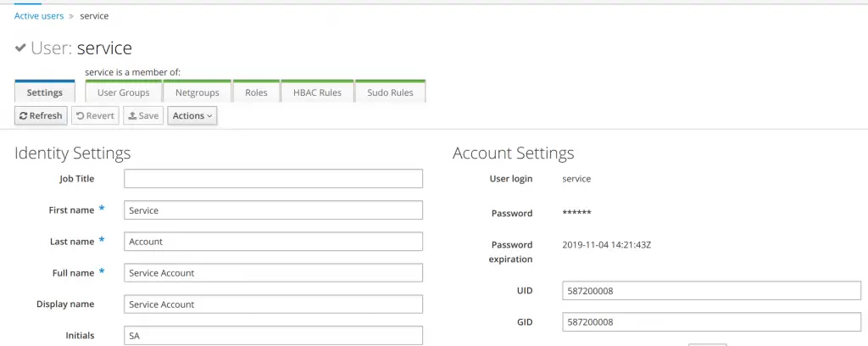The width and height of the screenshot is (868, 346).
Task: Click the Revert button
Action: click(95, 115)
